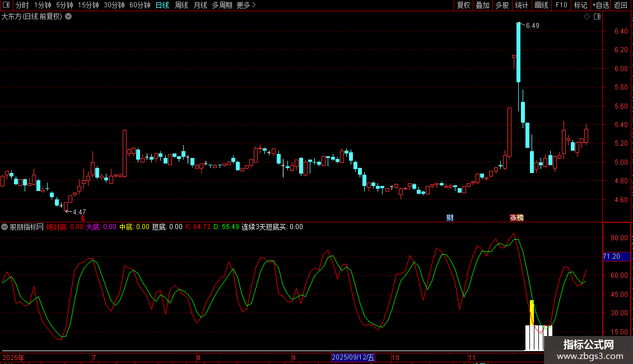Select the 5分钟 period
Image resolution: width=633 pixels, height=364 pixels.
point(64,5)
